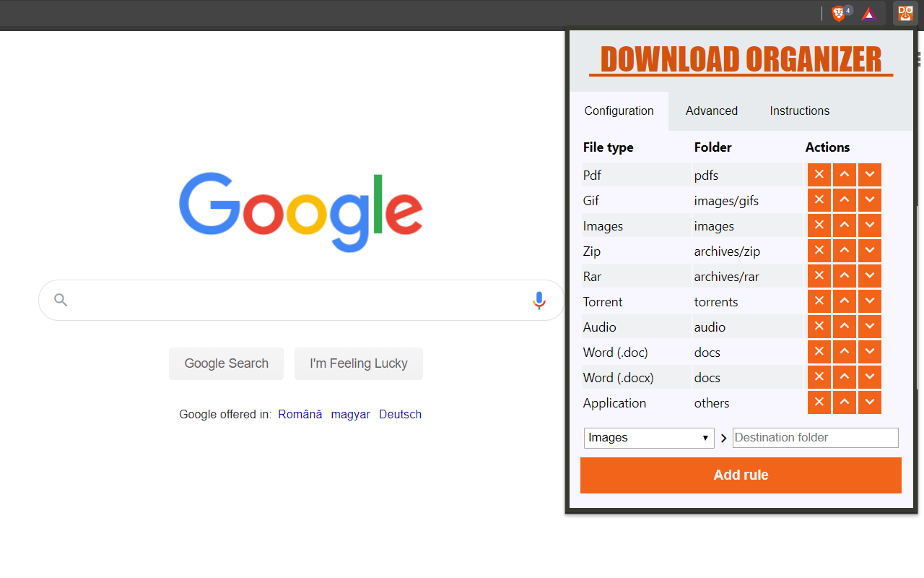The image size is (924, 578).
Task: Move the Gif rule up
Action: click(845, 200)
